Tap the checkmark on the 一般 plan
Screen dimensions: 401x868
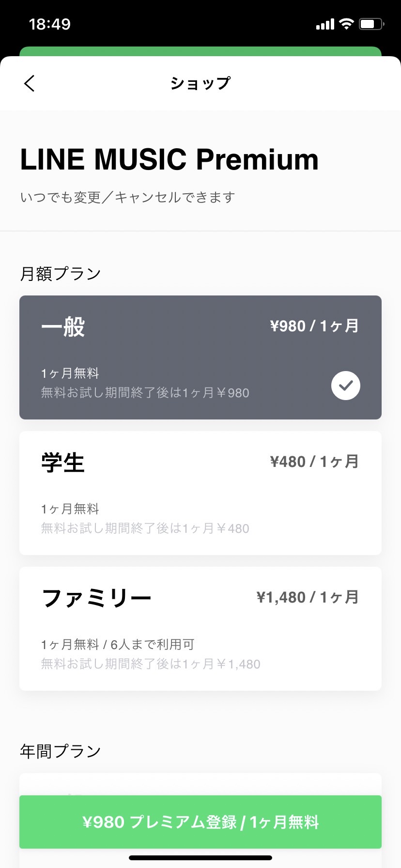click(345, 386)
